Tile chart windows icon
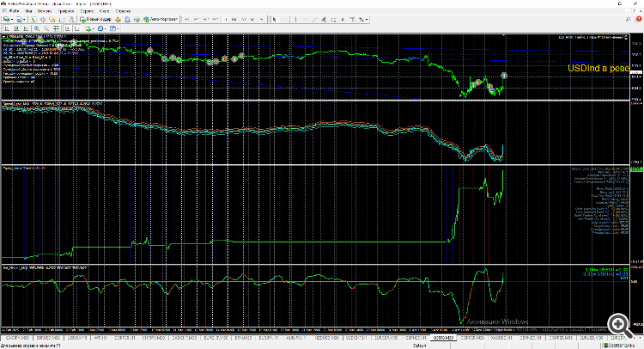This screenshot has width=644, height=349. pos(56,28)
